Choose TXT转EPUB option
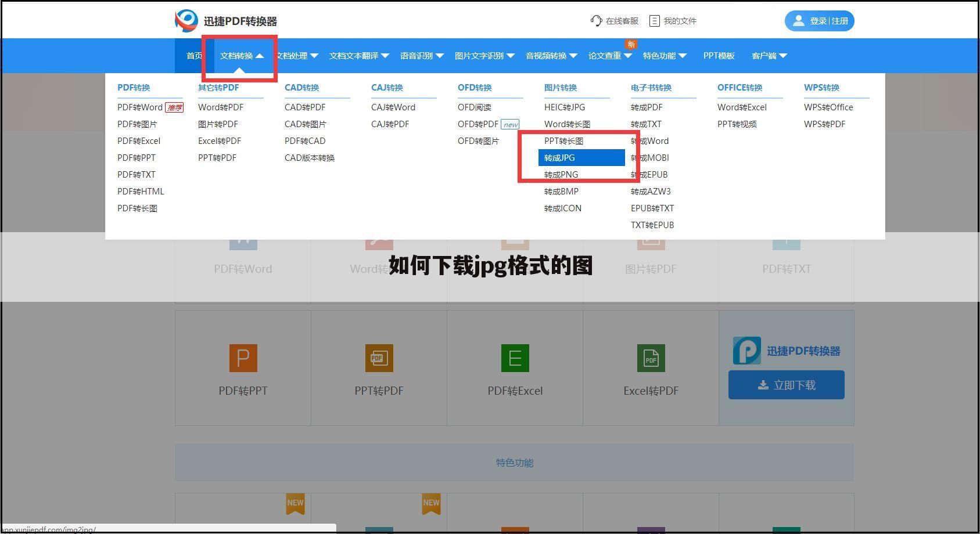Viewport: 980px width, 534px height. (652, 225)
